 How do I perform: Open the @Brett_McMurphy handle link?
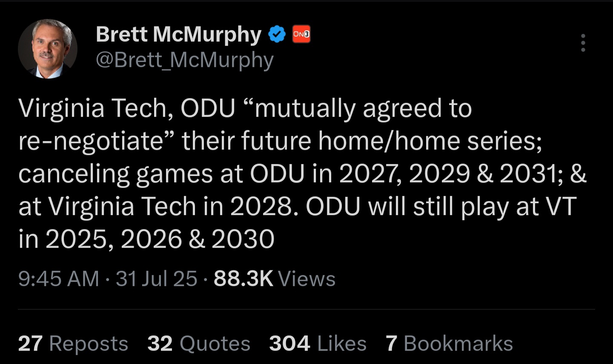(185, 60)
